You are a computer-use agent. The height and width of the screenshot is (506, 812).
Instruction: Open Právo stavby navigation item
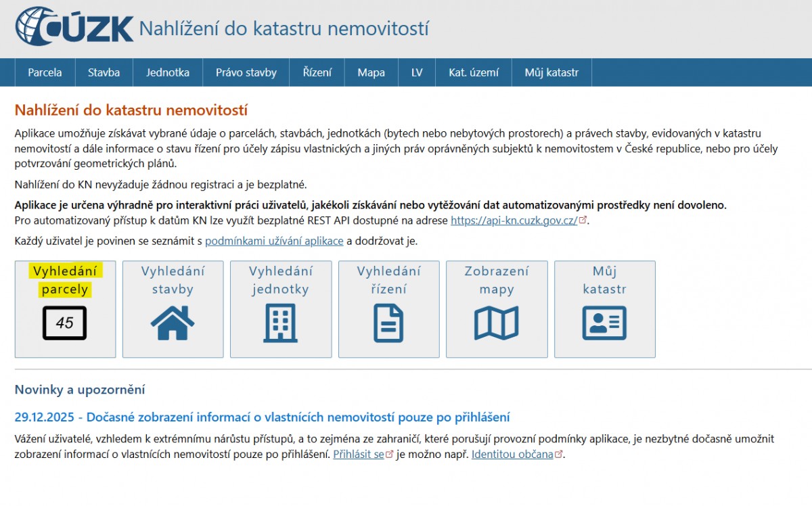click(x=246, y=72)
